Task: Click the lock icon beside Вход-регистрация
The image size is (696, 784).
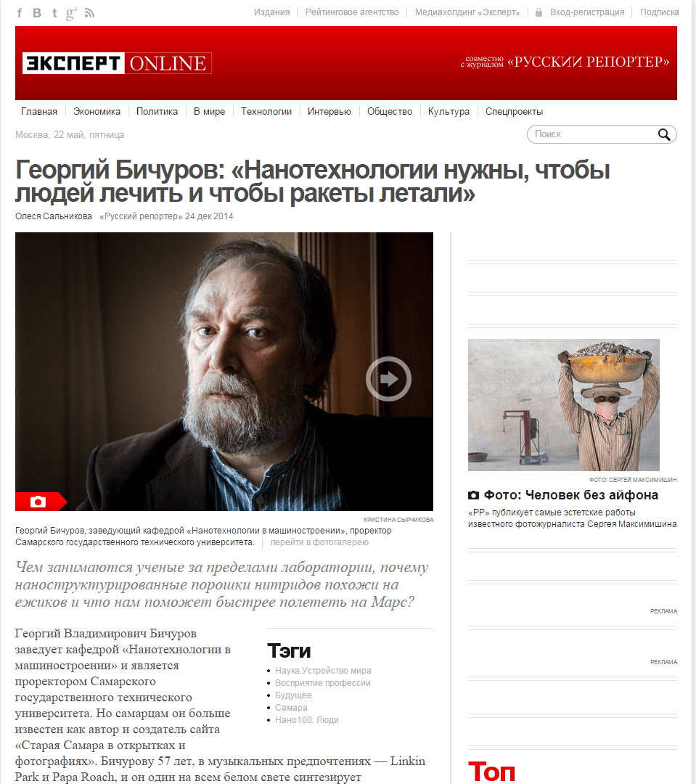Action: point(539,12)
